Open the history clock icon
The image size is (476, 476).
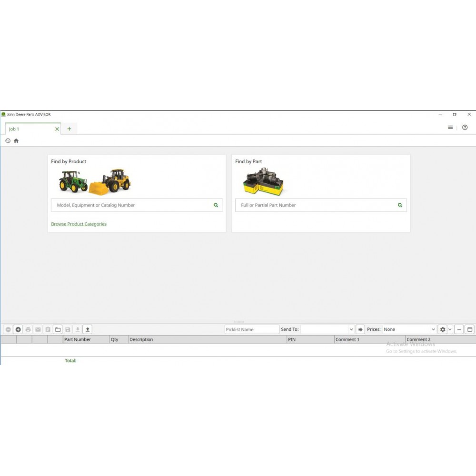tap(8, 140)
